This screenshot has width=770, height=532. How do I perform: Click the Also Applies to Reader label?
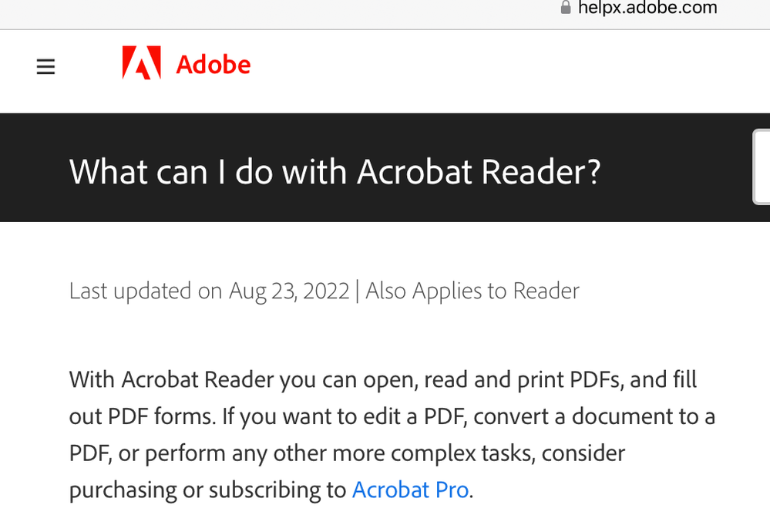click(472, 291)
